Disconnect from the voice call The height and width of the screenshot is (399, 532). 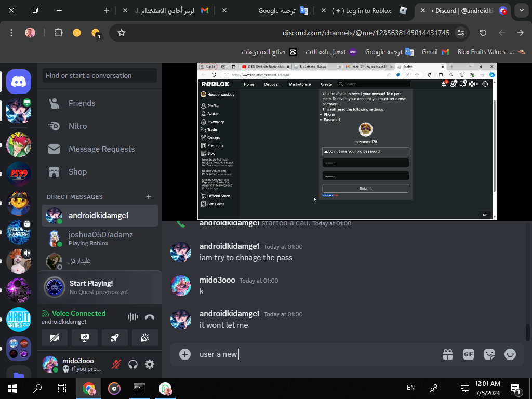(149, 317)
